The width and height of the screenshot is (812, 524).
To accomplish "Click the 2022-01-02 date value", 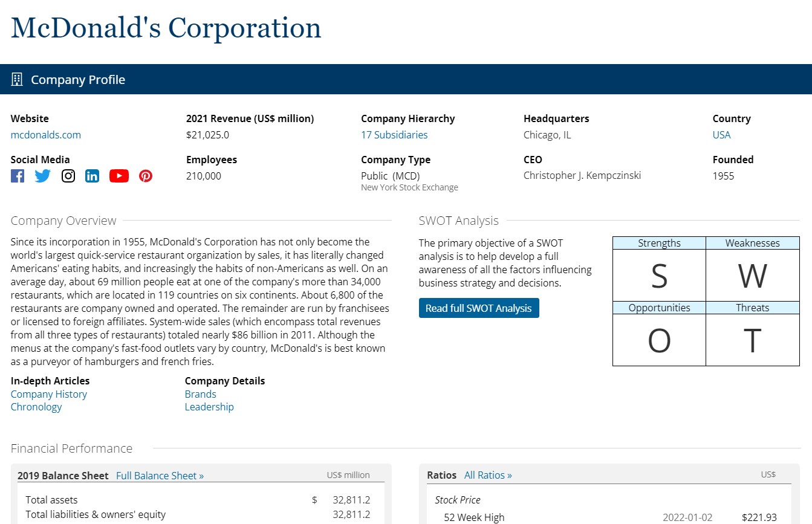I will click(x=687, y=517).
